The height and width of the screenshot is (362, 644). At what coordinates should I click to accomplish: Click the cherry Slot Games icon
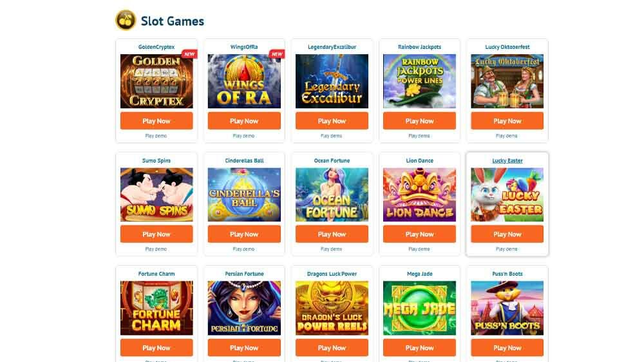pyautogui.click(x=126, y=20)
